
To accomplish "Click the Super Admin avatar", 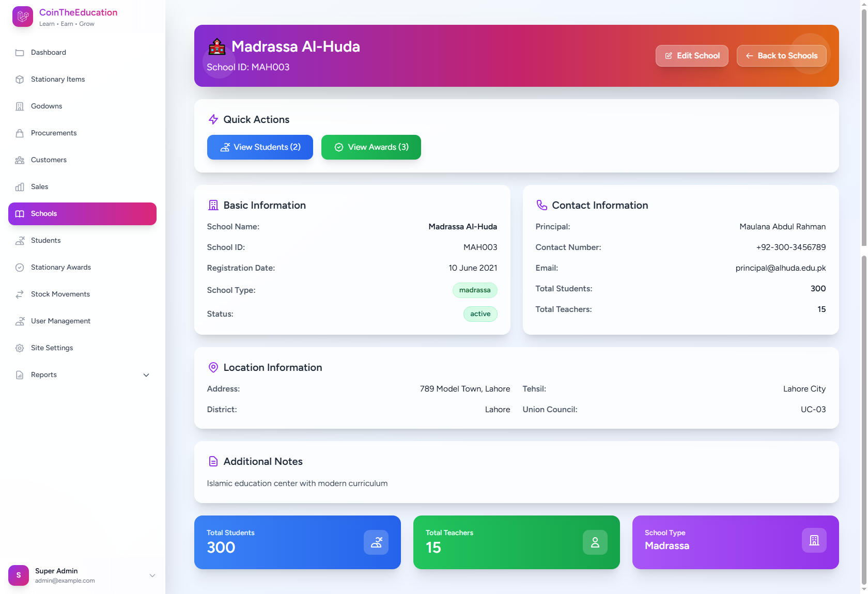I will coord(19,575).
